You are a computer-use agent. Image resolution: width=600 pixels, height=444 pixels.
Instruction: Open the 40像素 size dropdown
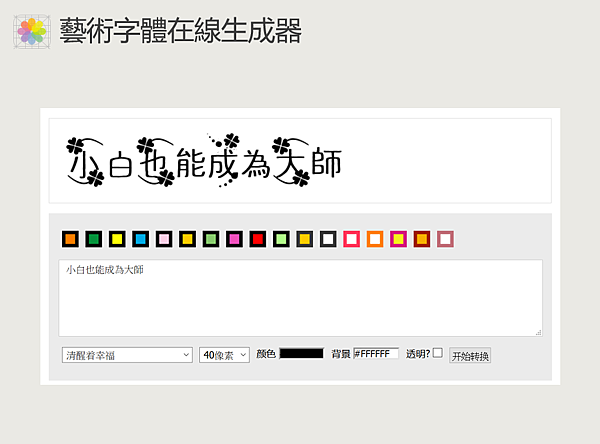tap(224, 355)
